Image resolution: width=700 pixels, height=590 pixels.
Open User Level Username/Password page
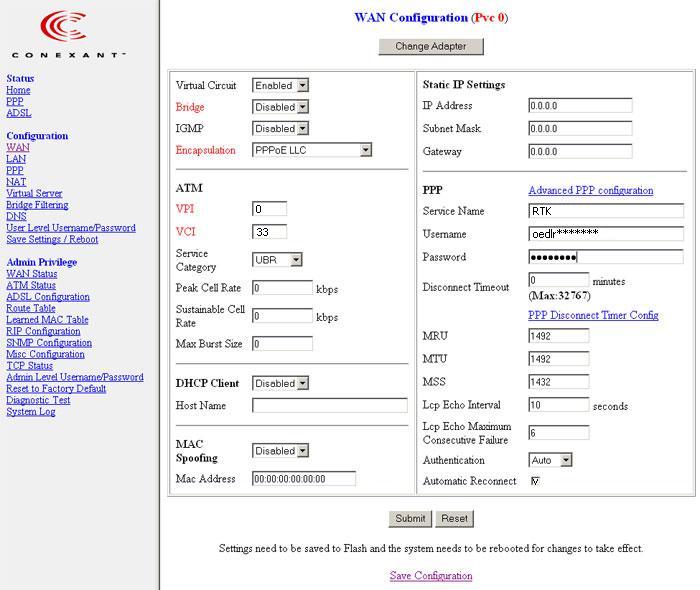(x=71, y=228)
